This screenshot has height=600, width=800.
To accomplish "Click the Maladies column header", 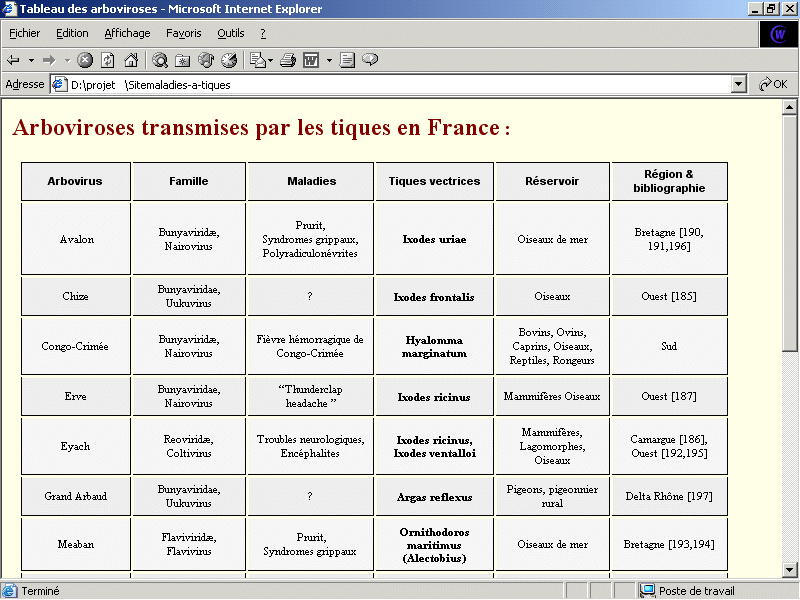I will point(311,181).
